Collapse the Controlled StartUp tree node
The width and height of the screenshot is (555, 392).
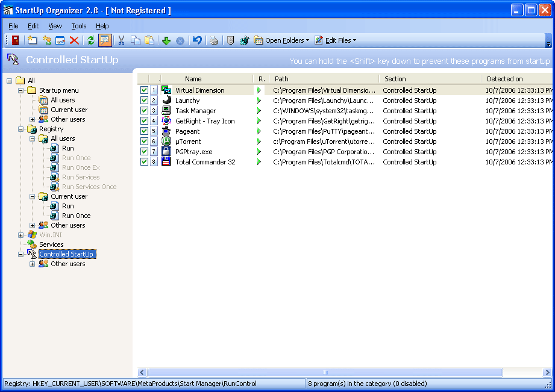[x=21, y=254]
